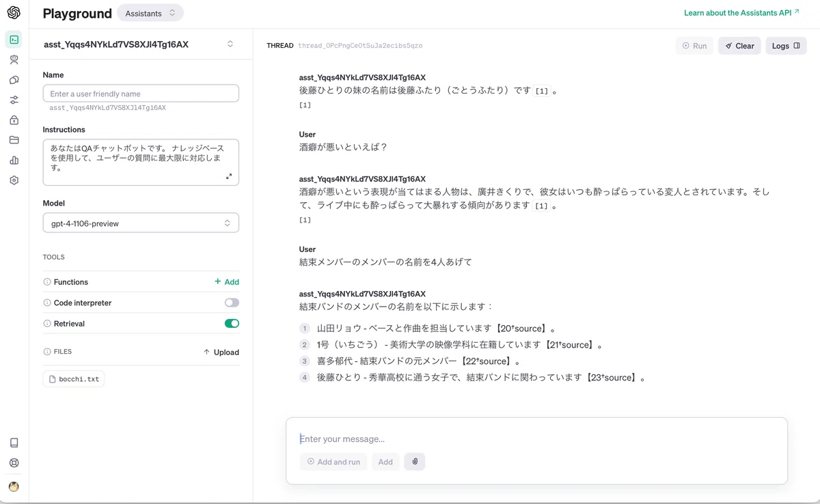Click the FILES info icon
Viewport: 820px width, 504px height.
coord(47,352)
